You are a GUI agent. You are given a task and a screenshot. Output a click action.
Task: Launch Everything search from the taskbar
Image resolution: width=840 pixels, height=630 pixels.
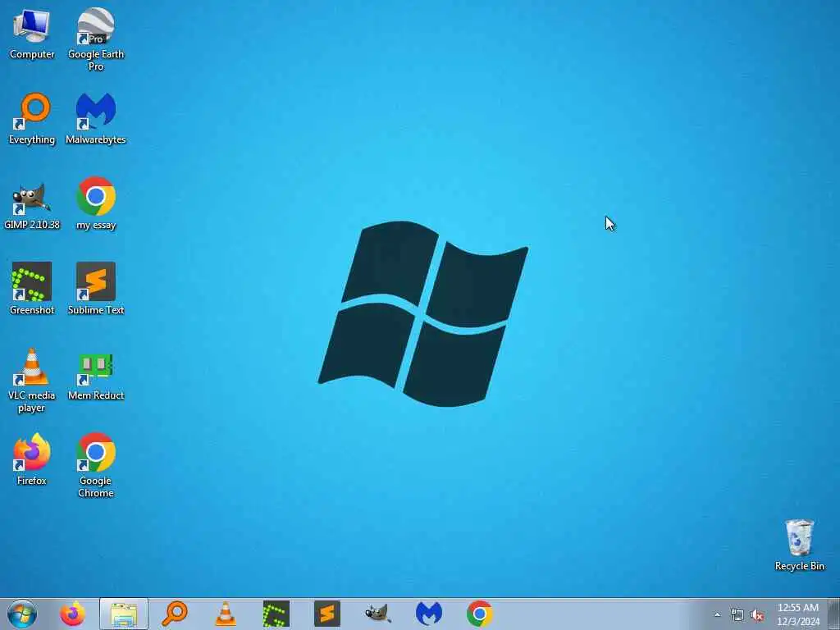click(175, 614)
